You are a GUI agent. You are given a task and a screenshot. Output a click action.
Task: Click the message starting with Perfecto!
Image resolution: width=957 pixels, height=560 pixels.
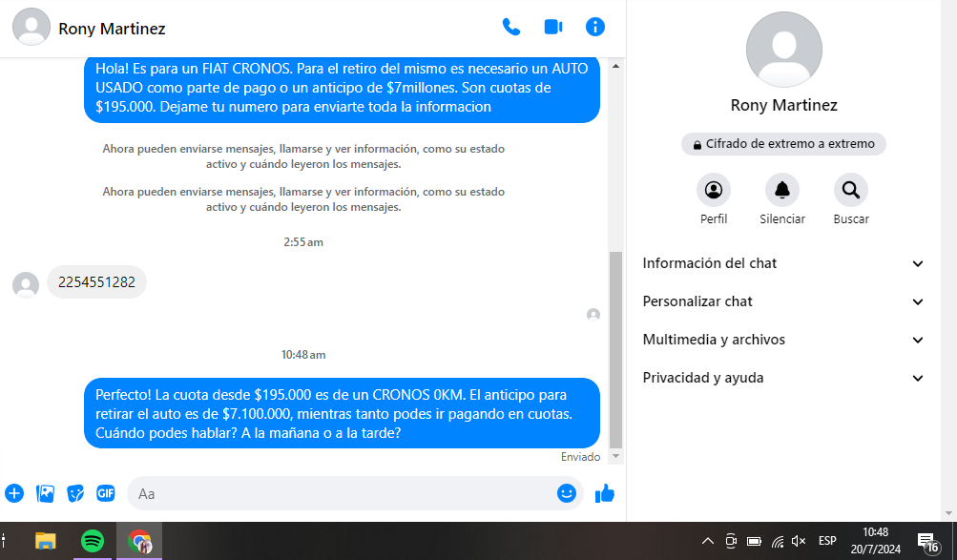click(x=342, y=414)
